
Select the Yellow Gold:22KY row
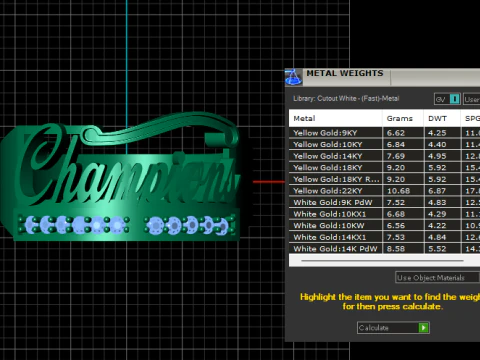tap(384, 191)
